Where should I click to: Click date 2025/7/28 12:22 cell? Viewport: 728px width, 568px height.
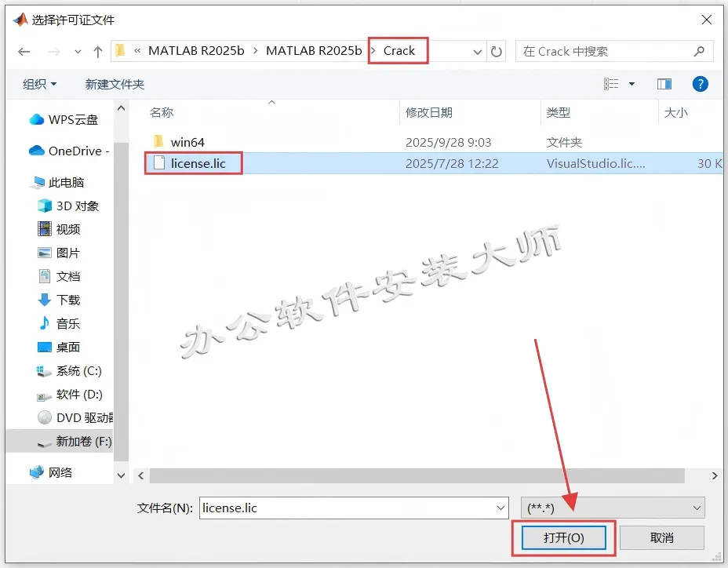tap(452, 163)
